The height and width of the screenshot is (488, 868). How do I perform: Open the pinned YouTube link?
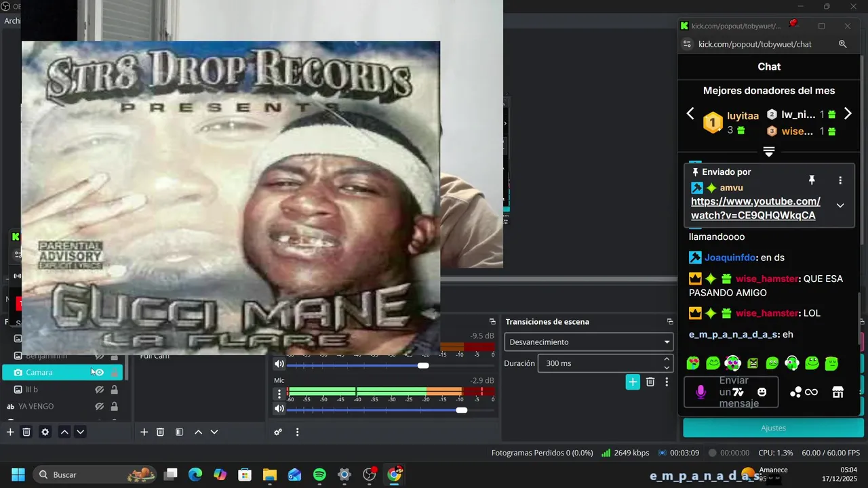coord(755,208)
